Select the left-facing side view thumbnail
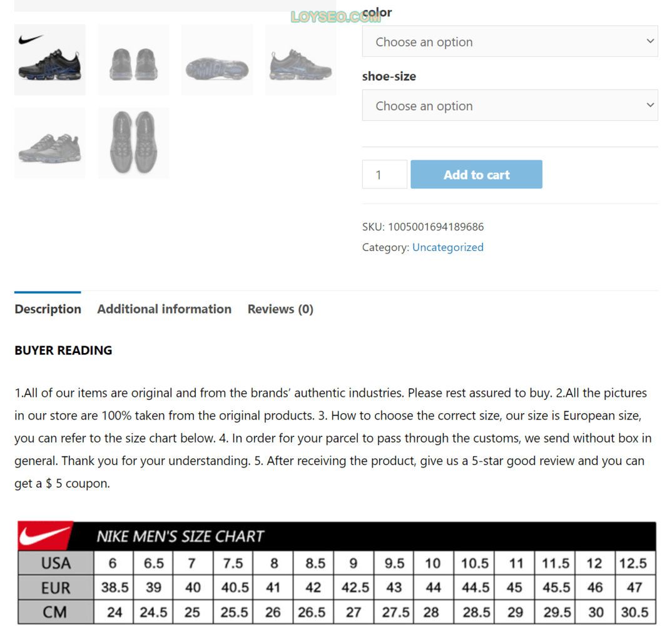Image resolution: width=672 pixels, height=641 pixels. click(300, 59)
